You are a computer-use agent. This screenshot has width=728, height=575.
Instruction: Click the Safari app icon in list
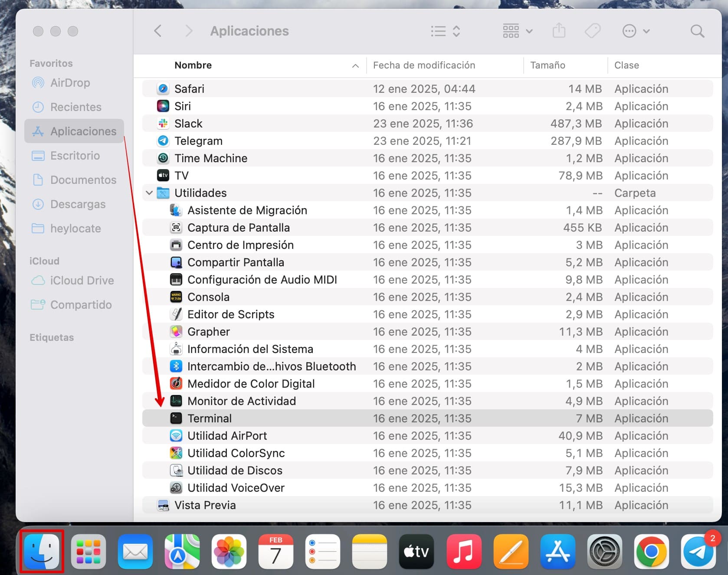[x=163, y=89]
